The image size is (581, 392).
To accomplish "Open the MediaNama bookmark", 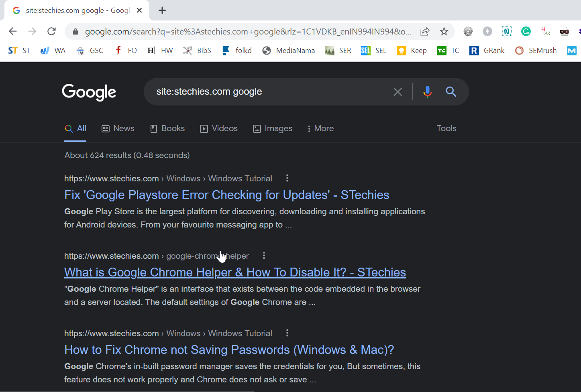I will click(289, 51).
